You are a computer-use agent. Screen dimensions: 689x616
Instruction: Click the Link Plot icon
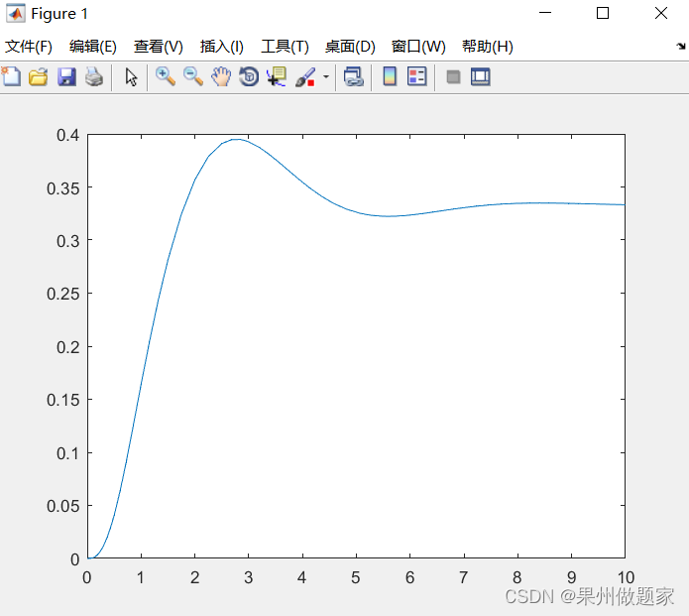[x=354, y=76]
